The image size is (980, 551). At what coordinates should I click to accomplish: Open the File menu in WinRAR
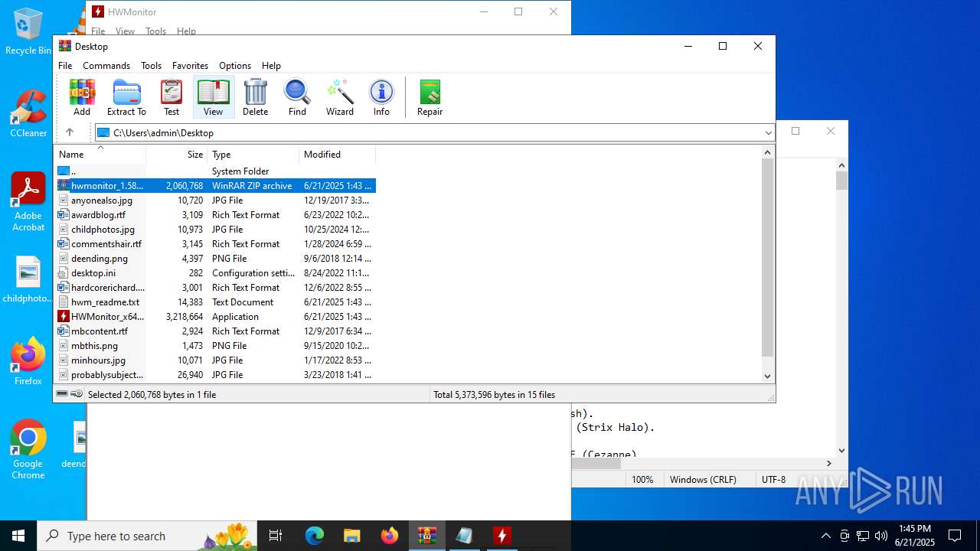point(65,66)
